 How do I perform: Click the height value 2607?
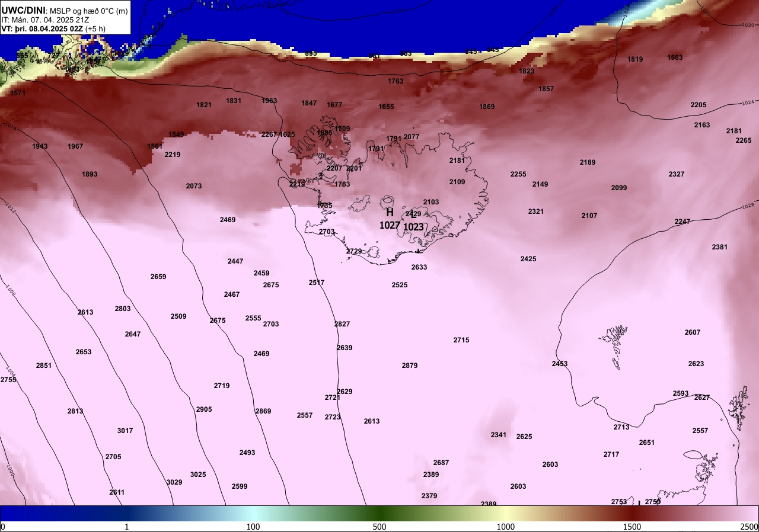tap(693, 332)
